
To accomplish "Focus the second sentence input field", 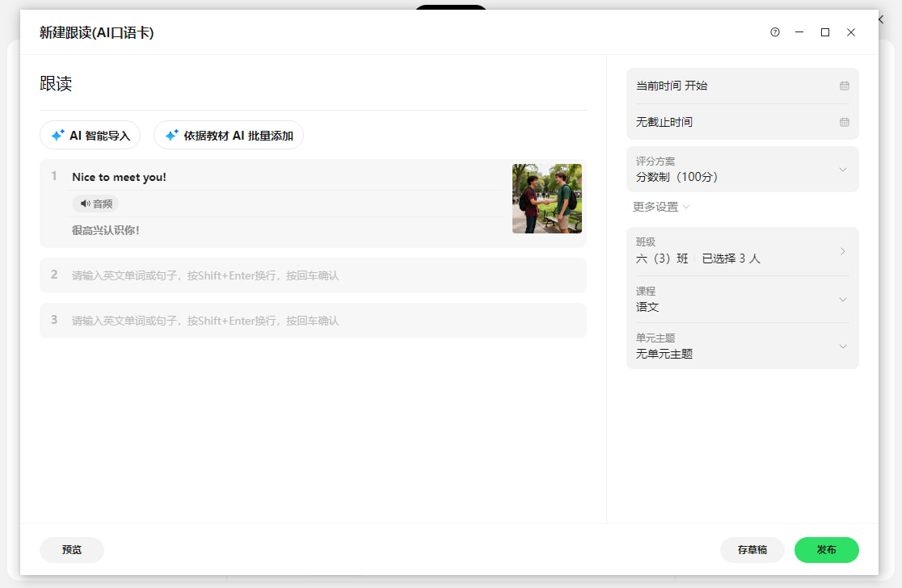I will 313,275.
